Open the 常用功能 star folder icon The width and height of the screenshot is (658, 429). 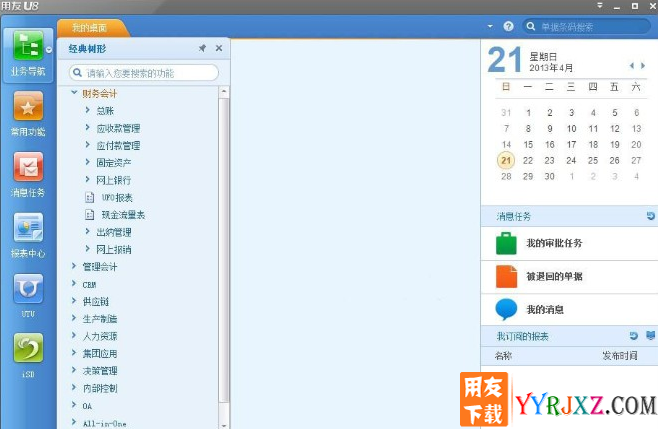pos(28,106)
